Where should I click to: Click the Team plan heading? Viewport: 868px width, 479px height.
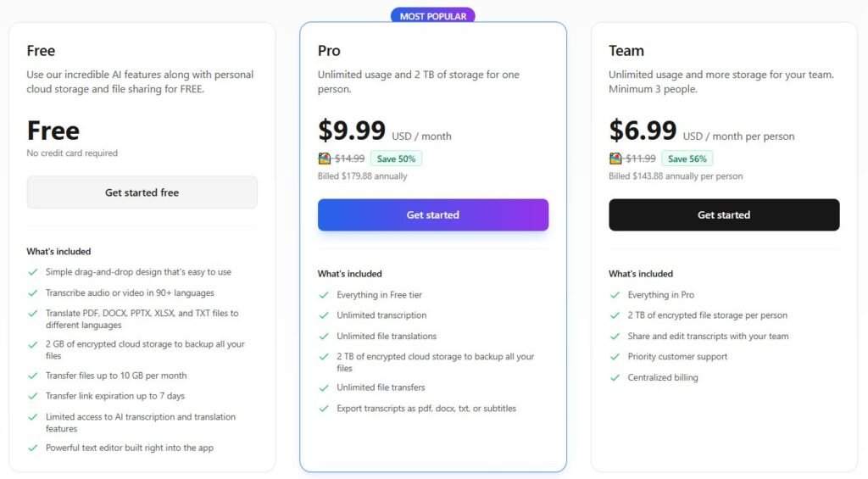(626, 51)
